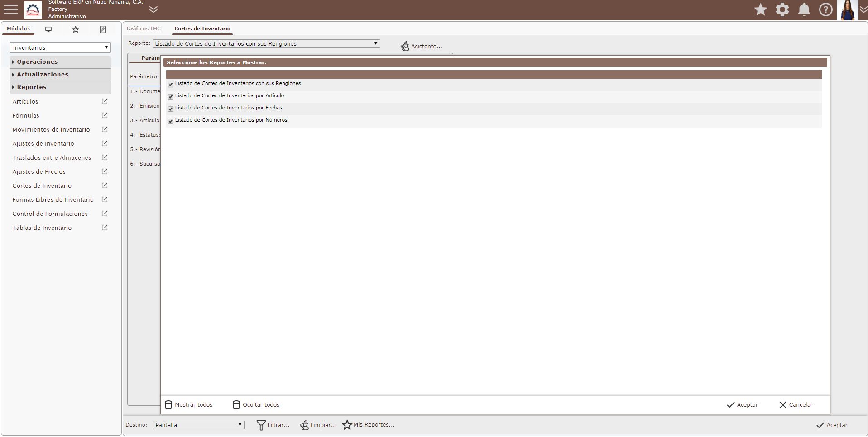Open Formas Libres de Inventario external icon
Image resolution: width=868 pixels, height=437 pixels.
click(105, 199)
